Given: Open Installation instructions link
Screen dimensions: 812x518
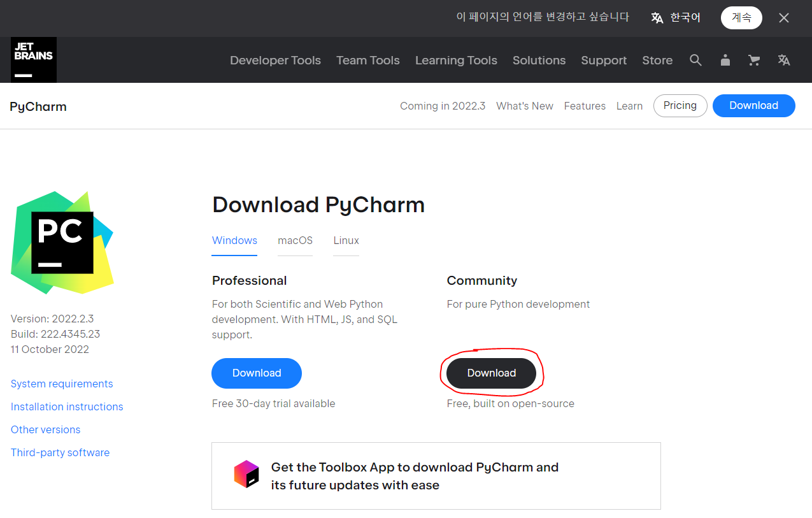Looking at the screenshot, I should (x=67, y=406).
